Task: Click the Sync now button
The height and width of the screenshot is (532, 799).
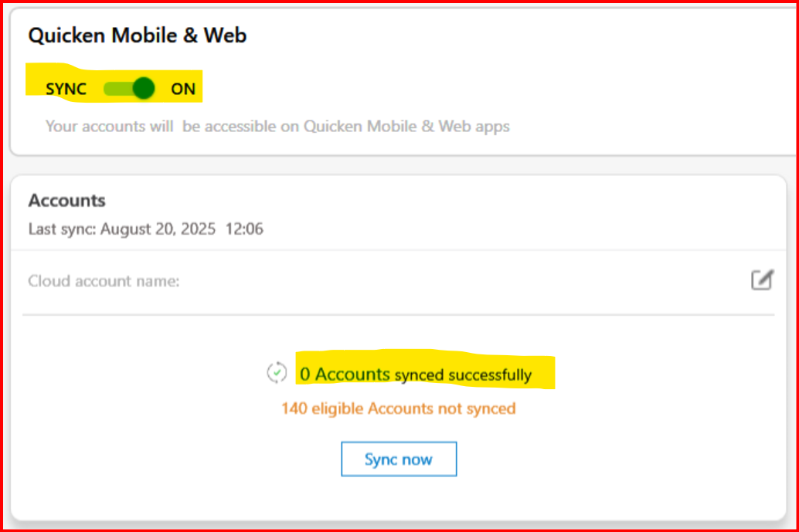Action: pos(399,459)
